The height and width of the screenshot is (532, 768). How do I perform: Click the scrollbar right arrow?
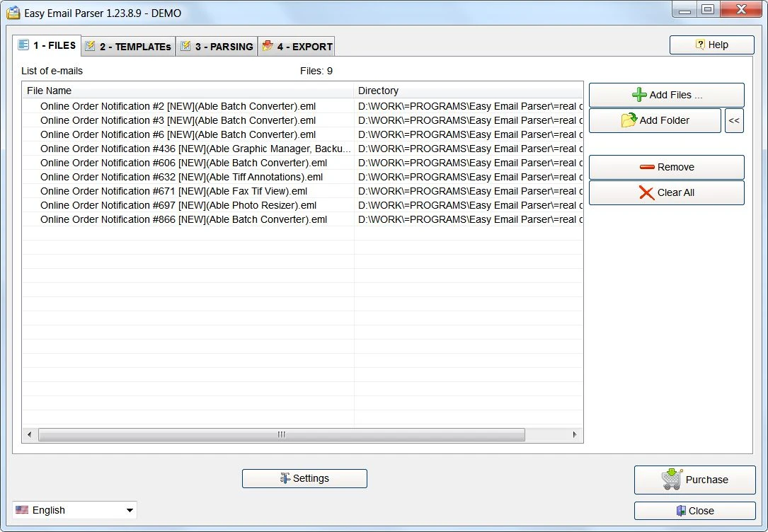575,434
